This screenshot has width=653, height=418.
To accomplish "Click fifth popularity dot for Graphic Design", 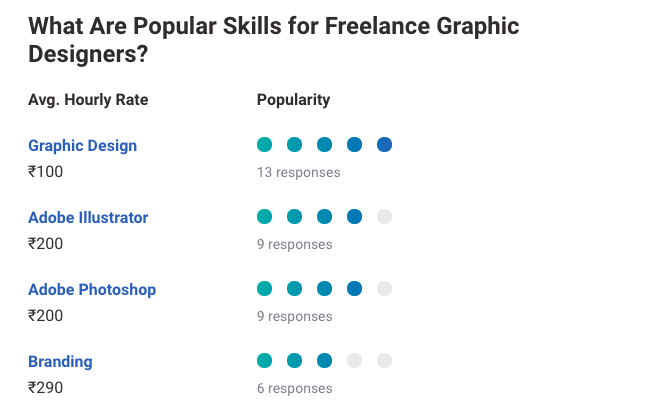I will tap(384, 145).
